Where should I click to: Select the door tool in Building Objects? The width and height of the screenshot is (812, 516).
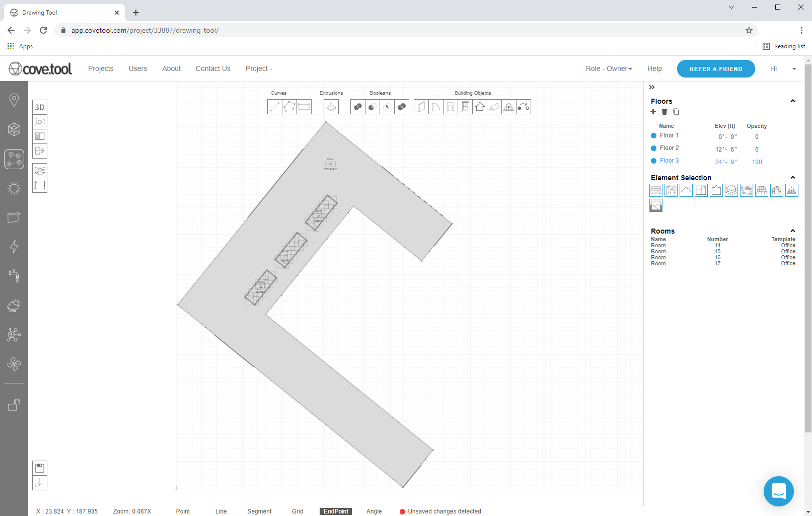[x=436, y=107]
